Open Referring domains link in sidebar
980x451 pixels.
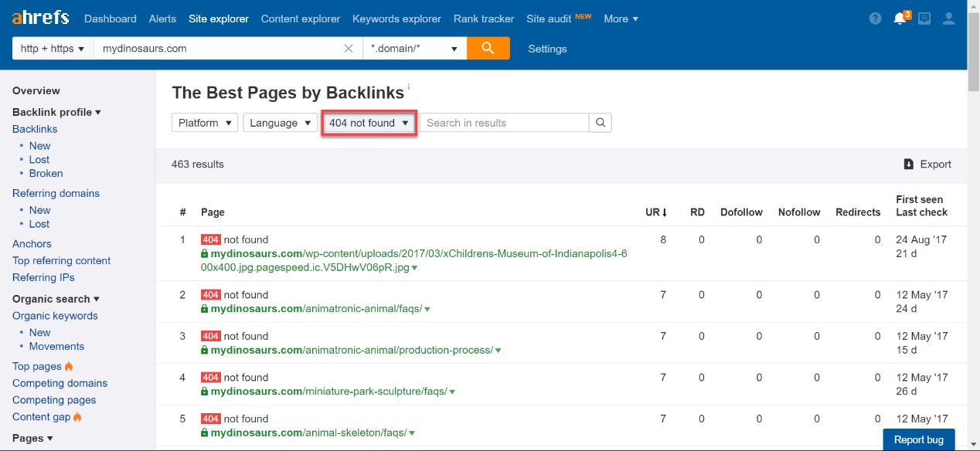pyautogui.click(x=56, y=193)
